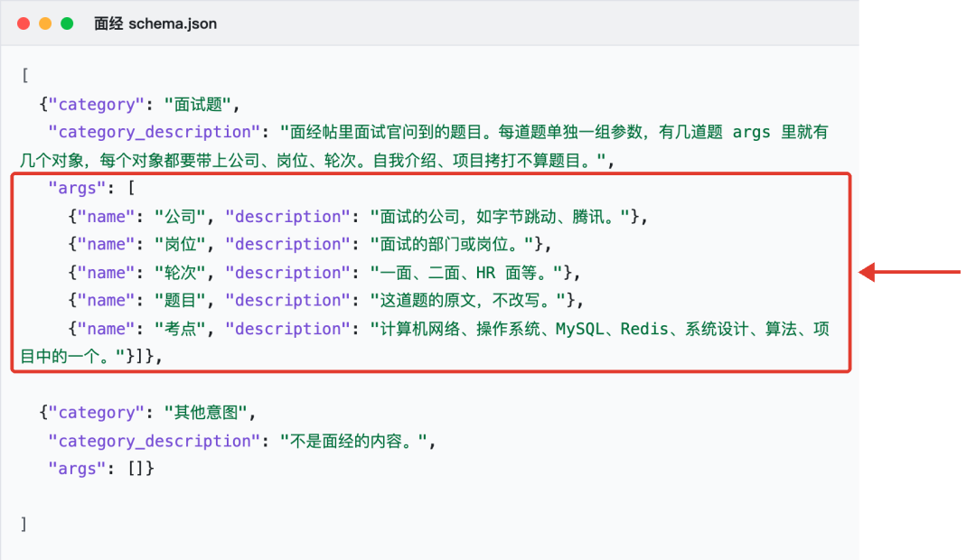The width and height of the screenshot is (976, 560).
Task: Select the category value "面试题"
Action: [198, 105]
